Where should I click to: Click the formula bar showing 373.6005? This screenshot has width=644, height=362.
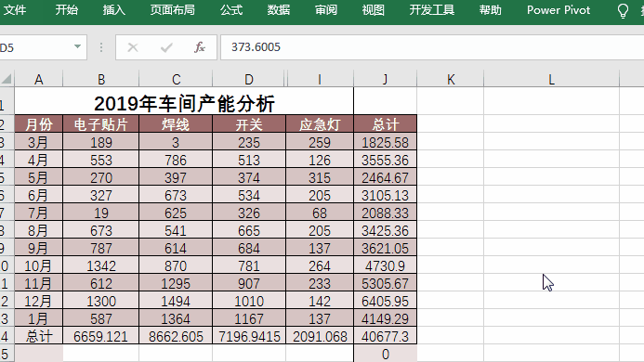432,47
